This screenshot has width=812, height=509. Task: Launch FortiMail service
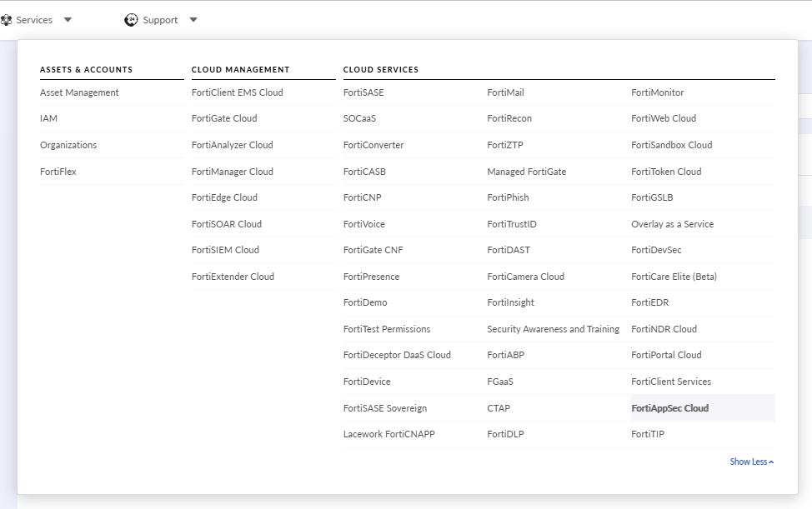tap(505, 92)
